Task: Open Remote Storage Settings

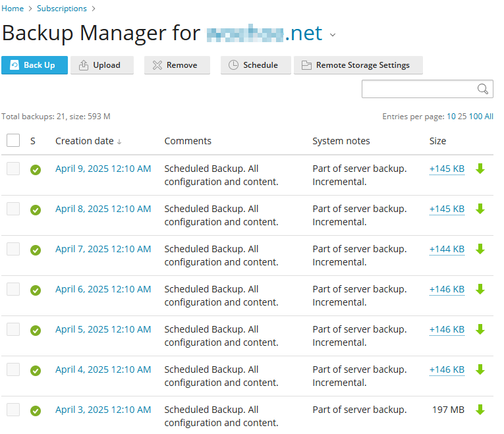Action: tap(358, 65)
